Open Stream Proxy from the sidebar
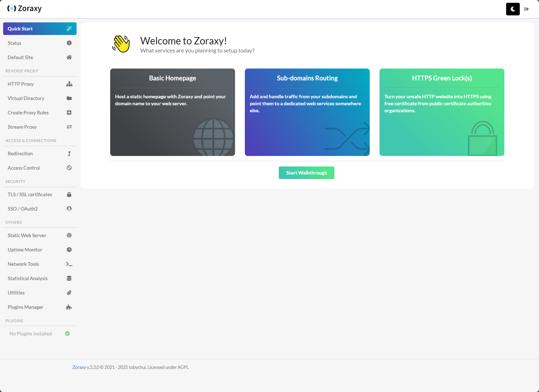The width and height of the screenshot is (539, 392). coord(40,127)
